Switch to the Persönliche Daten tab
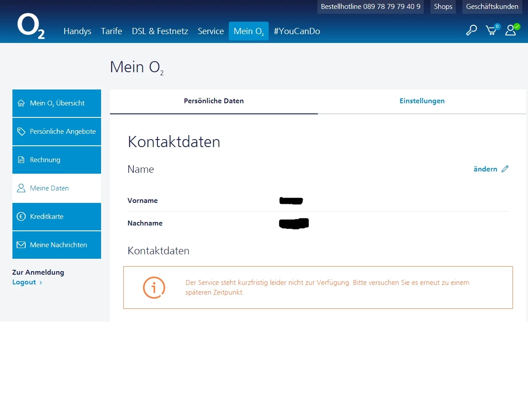The width and height of the screenshot is (528, 420). pyautogui.click(x=214, y=101)
